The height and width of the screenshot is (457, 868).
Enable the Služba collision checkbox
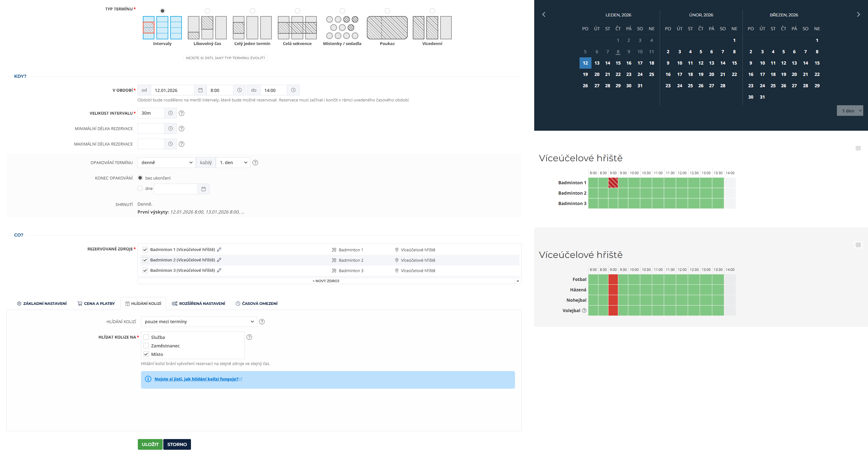click(x=146, y=337)
